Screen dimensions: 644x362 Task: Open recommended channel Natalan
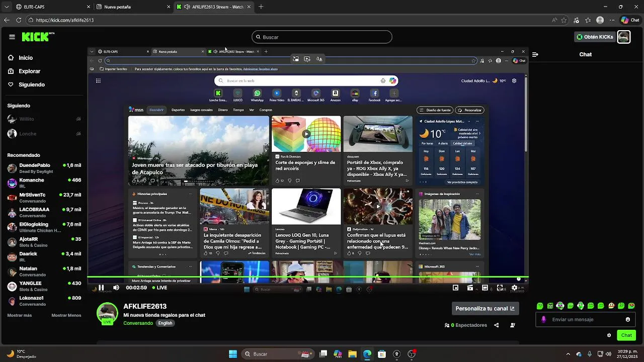[x=44, y=271]
